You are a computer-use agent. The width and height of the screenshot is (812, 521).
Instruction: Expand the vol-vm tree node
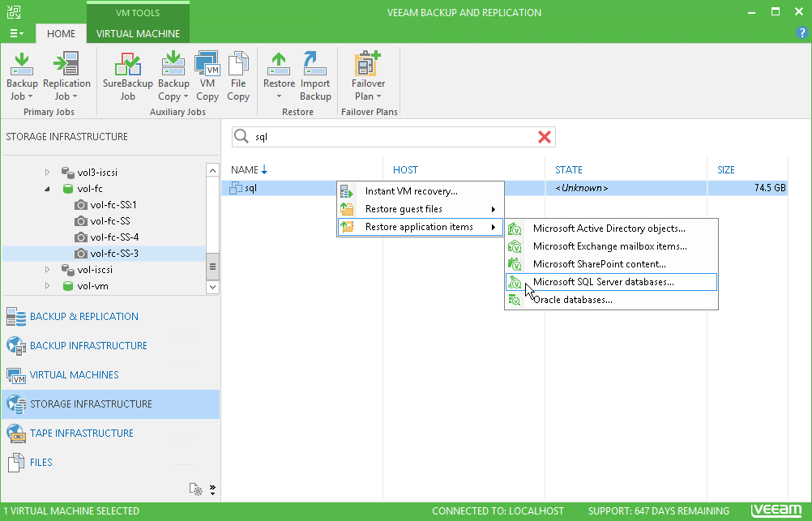click(47, 286)
